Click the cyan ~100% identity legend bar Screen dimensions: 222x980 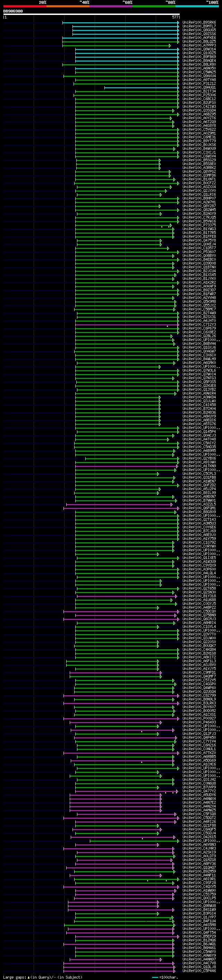[x=197, y=7]
